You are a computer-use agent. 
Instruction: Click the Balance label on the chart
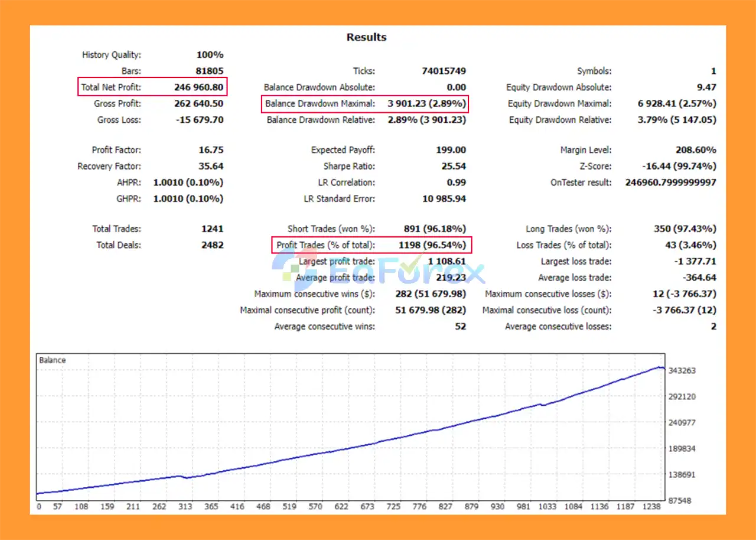[53, 360]
